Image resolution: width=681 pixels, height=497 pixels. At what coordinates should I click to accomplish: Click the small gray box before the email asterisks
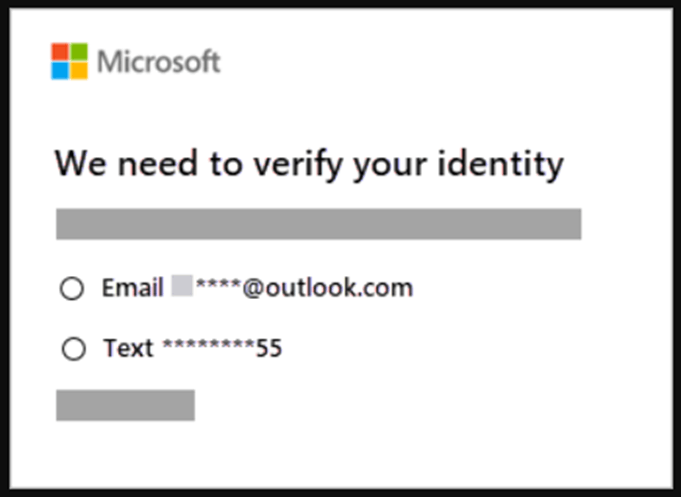pos(182,285)
